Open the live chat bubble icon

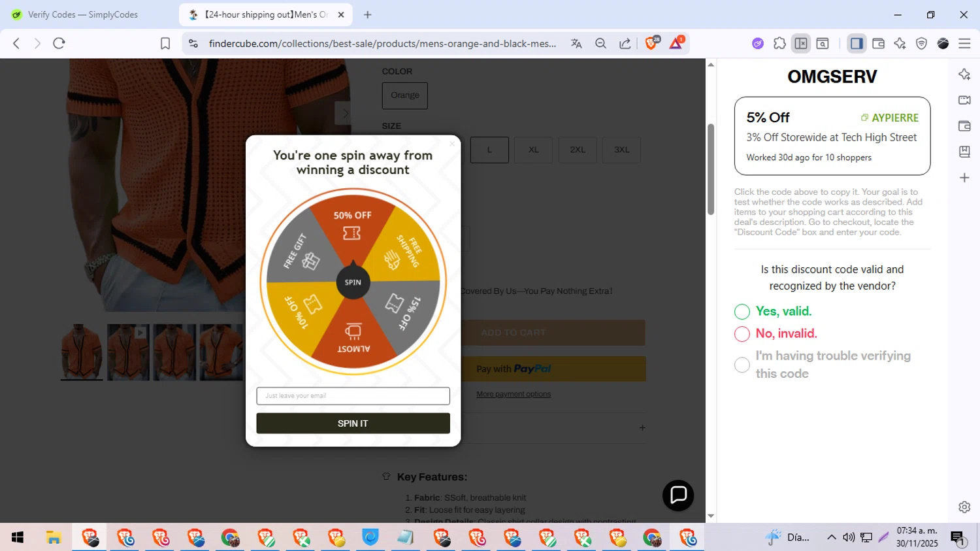(678, 495)
